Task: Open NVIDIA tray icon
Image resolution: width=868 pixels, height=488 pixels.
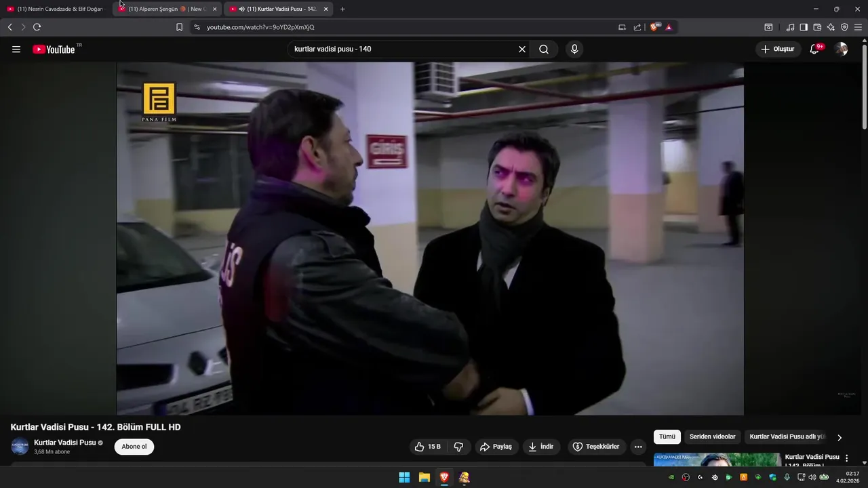Action: [671, 477]
